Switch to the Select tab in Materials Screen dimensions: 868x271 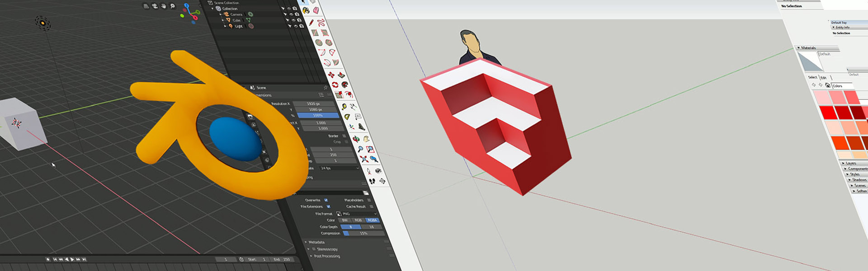[812, 77]
